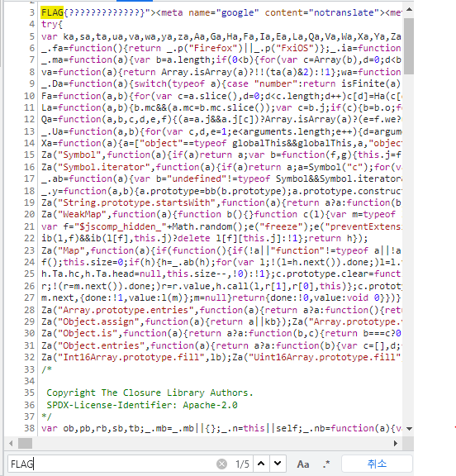Jump to next search match
Screen dimensions: 456x476
click(x=278, y=464)
